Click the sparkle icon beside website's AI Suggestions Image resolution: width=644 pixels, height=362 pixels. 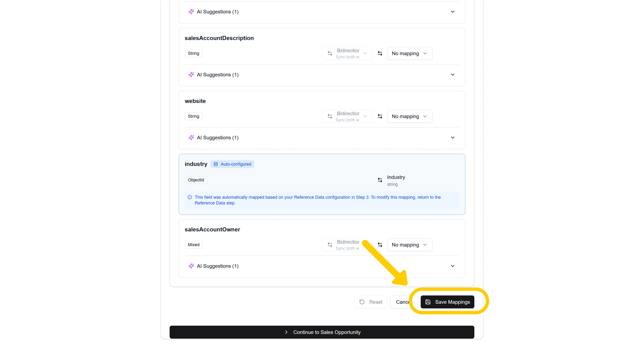tap(191, 137)
